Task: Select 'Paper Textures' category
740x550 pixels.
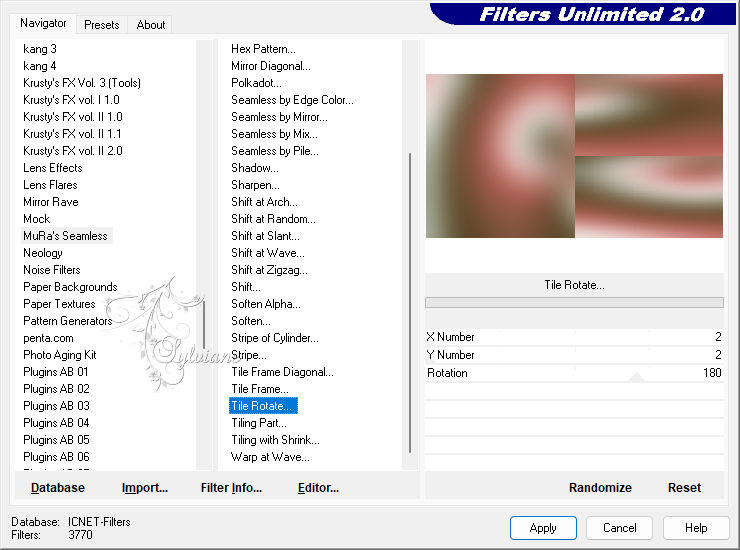Action: coord(59,304)
